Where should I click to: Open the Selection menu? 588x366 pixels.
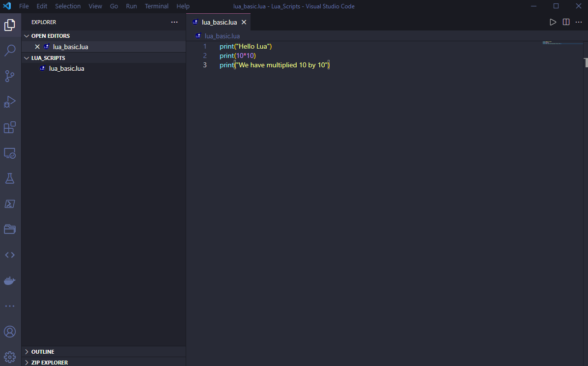tap(68, 6)
